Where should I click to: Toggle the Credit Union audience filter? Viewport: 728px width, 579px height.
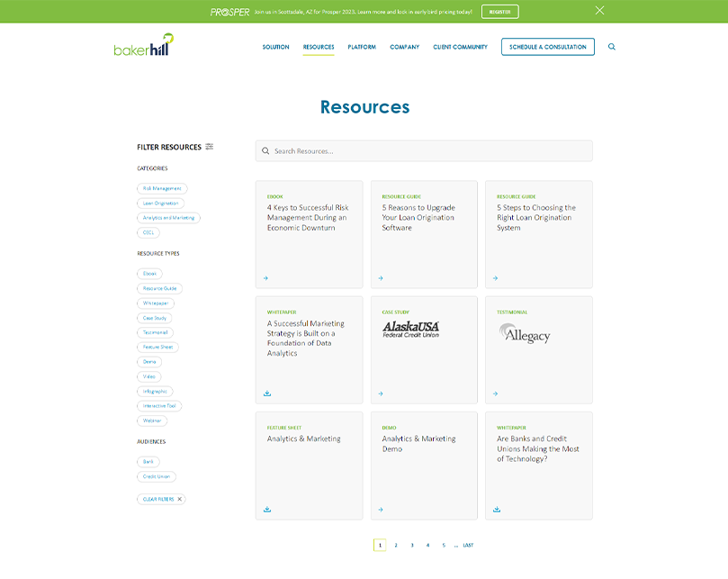coord(157,476)
